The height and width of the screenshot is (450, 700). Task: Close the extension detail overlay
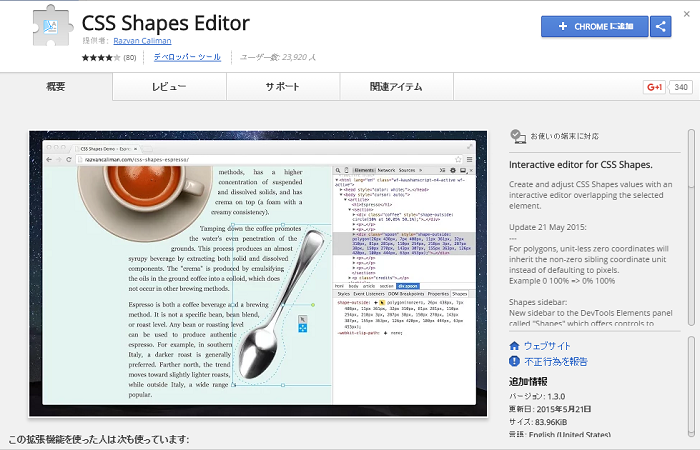(687, 14)
